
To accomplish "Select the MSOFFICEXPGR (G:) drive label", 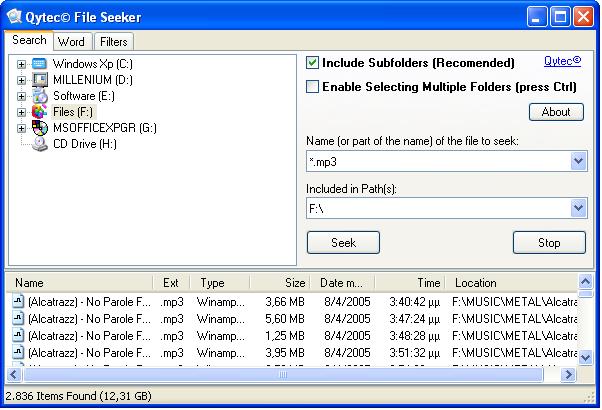I will (x=104, y=128).
